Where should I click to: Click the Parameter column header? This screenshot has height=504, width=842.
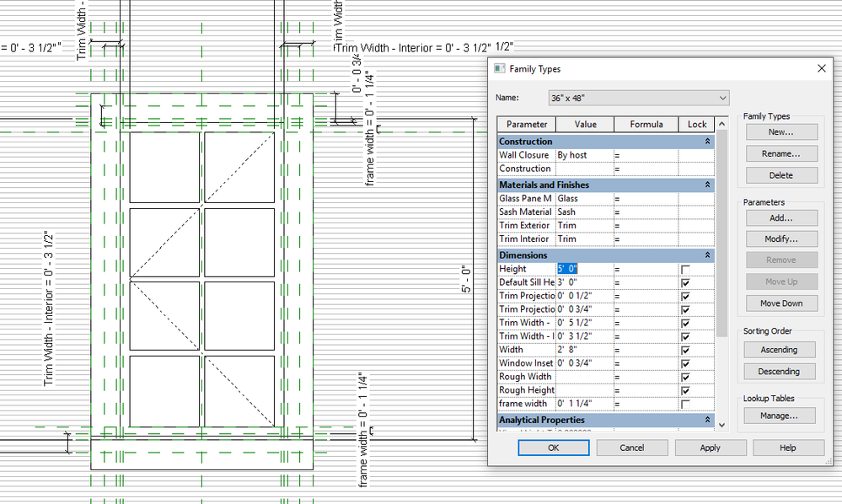(x=526, y=124)
